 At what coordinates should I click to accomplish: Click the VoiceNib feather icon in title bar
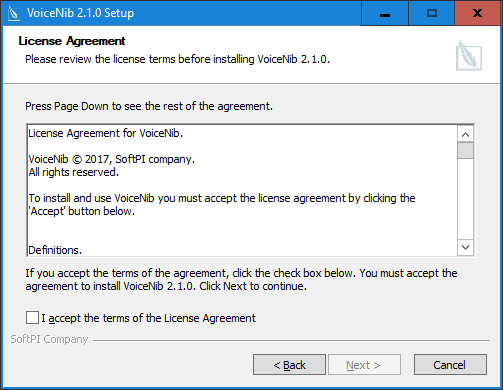coord(14,13)
